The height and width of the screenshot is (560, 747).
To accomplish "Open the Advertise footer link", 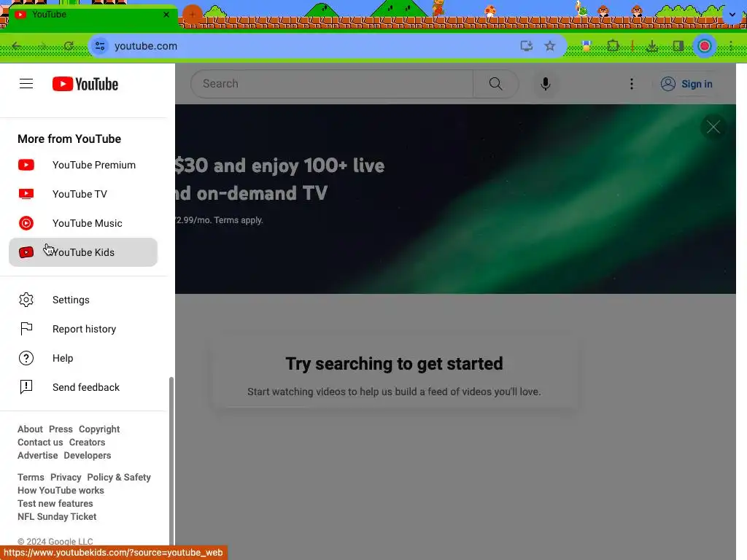I will (x=38, y=455).
